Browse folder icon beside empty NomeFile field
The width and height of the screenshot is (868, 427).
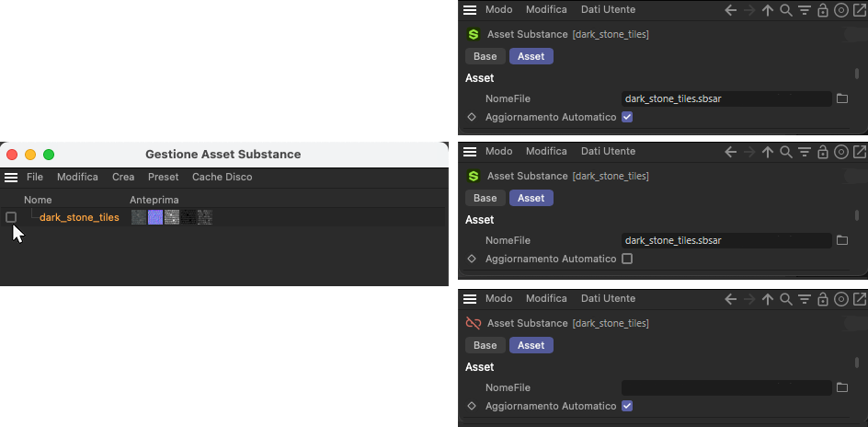point(842,387)
